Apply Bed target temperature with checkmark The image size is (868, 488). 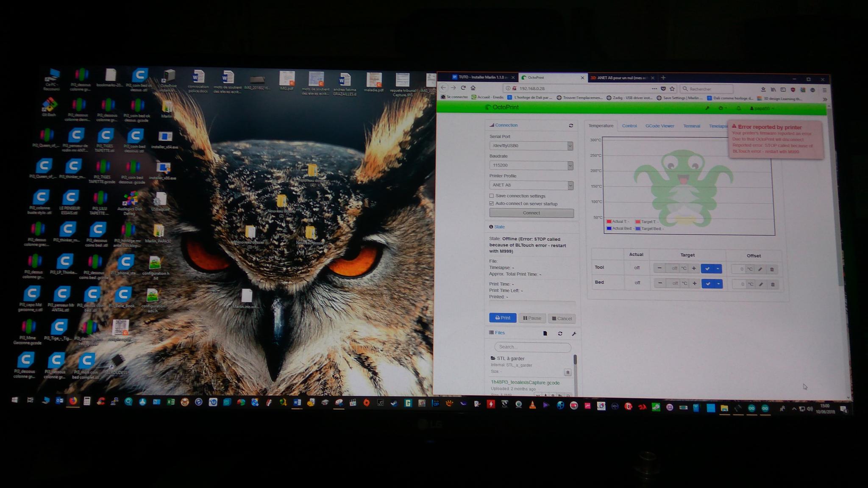(708, 284)
